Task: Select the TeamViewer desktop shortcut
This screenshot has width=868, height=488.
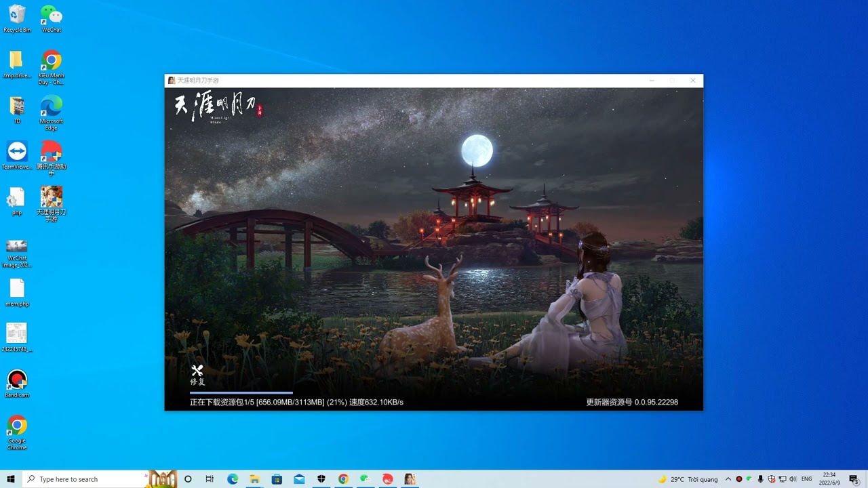Action: tap(17, 156)
